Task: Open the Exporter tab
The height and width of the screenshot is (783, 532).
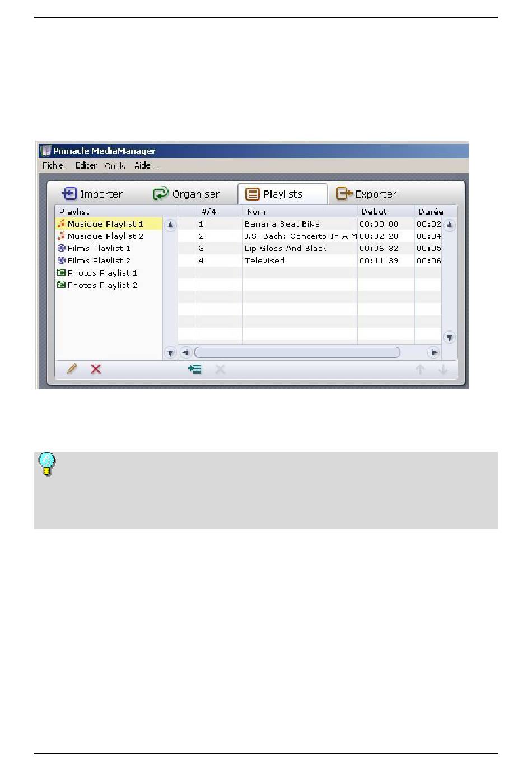Action: [366, 194]
